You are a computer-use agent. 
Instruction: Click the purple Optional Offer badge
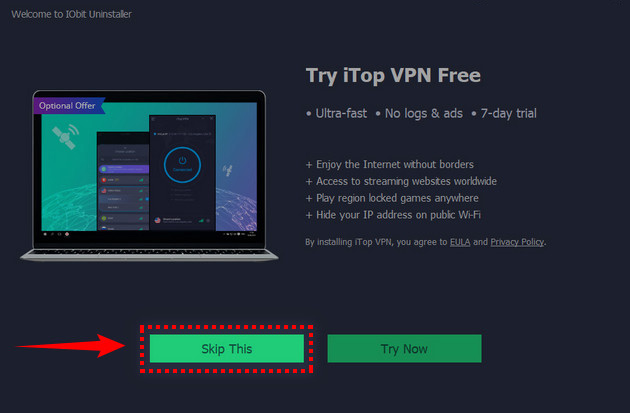pyautogui.click(x=69, y=106)
